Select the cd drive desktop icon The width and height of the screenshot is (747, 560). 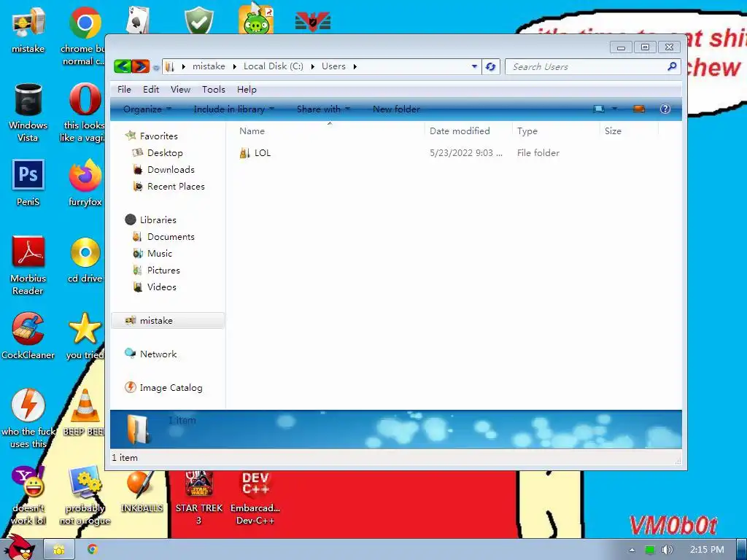85,260
